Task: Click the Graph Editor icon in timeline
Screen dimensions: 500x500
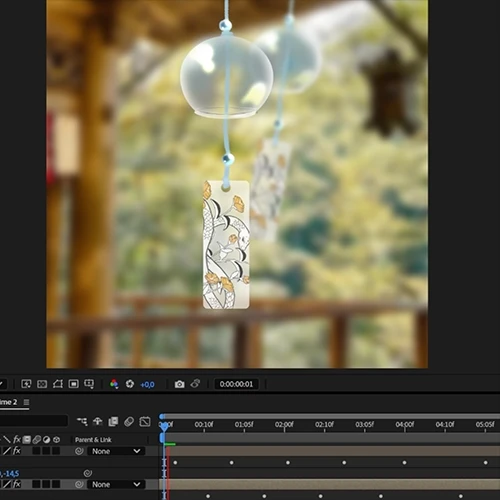Action: pos(145,422)
